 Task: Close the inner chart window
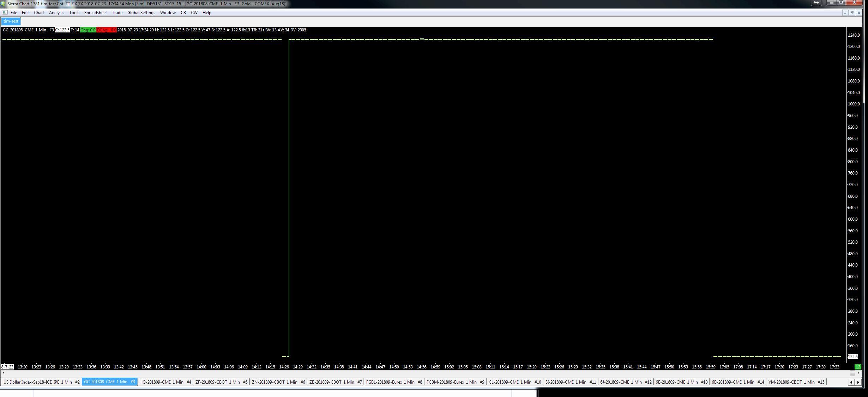859,13
